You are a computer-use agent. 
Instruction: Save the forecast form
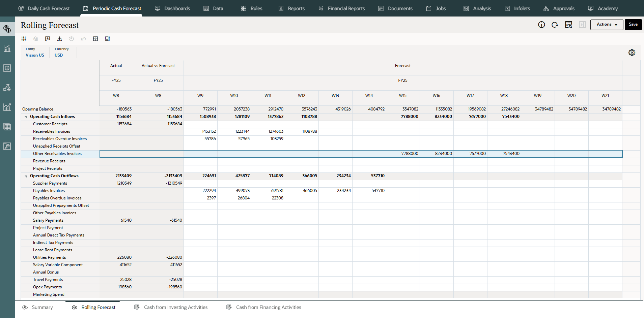pyautogui.click(x=633, y=25)
